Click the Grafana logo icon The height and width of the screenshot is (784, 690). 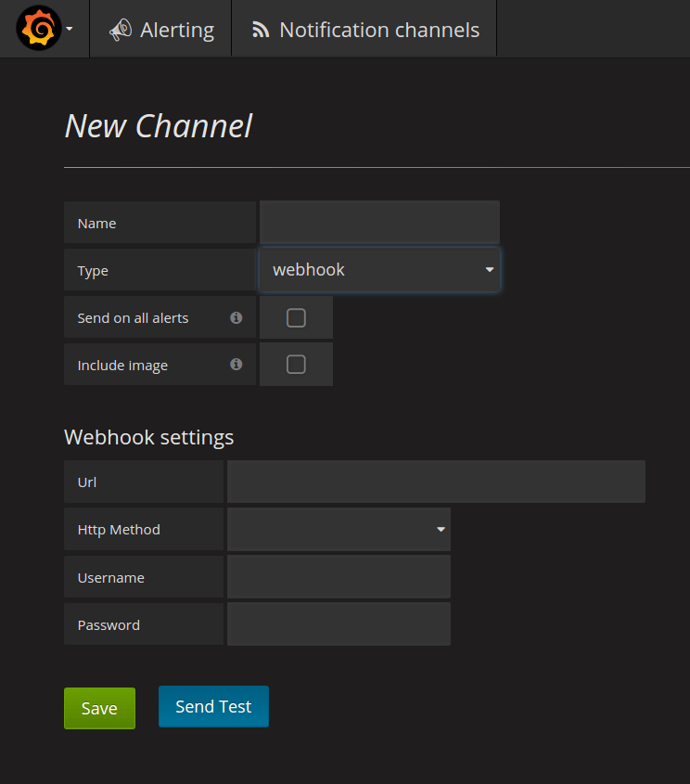(x=38, y=29)
